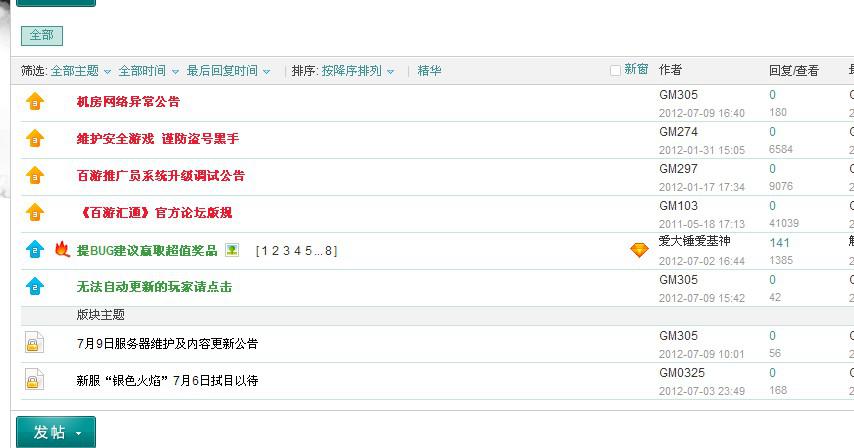Open author profile GM0325
This screenshot has height=448, width=854.
[x=681, y=373]
